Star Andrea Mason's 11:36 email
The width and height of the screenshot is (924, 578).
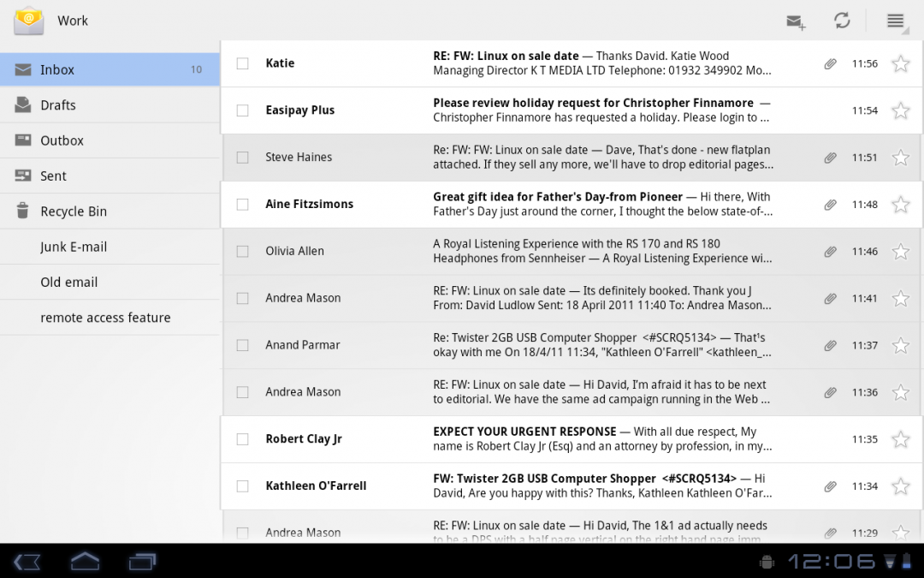(900, 392)
